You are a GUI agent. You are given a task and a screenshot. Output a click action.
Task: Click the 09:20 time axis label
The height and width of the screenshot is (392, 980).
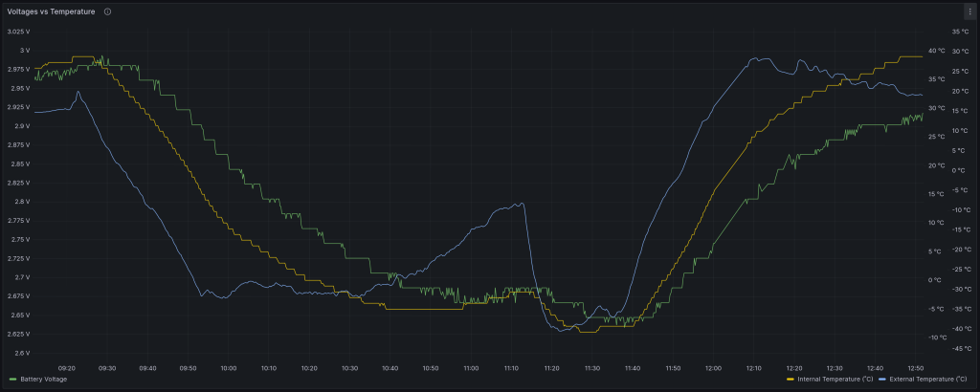[67, 367]
